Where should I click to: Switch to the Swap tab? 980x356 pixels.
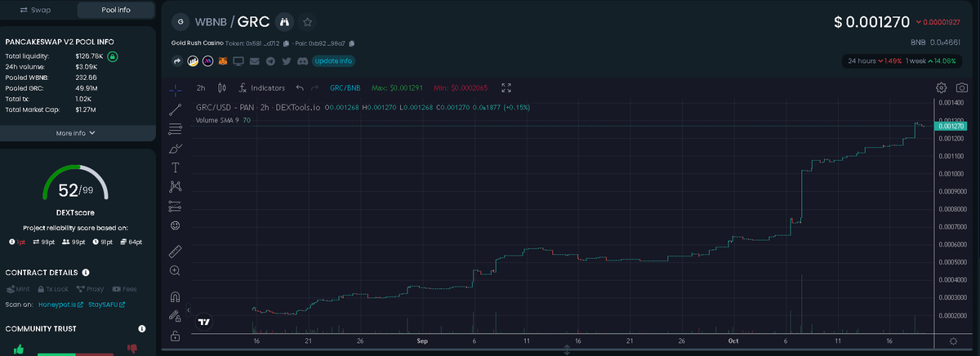pyautogui.click(x=35, y=10)
